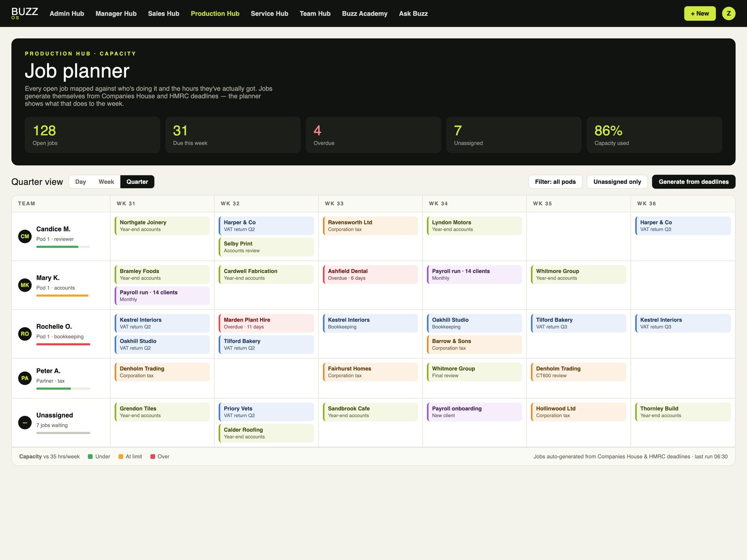Open Service Hub
The width and height of the screenshot is (747, 560).
(269, 14)
